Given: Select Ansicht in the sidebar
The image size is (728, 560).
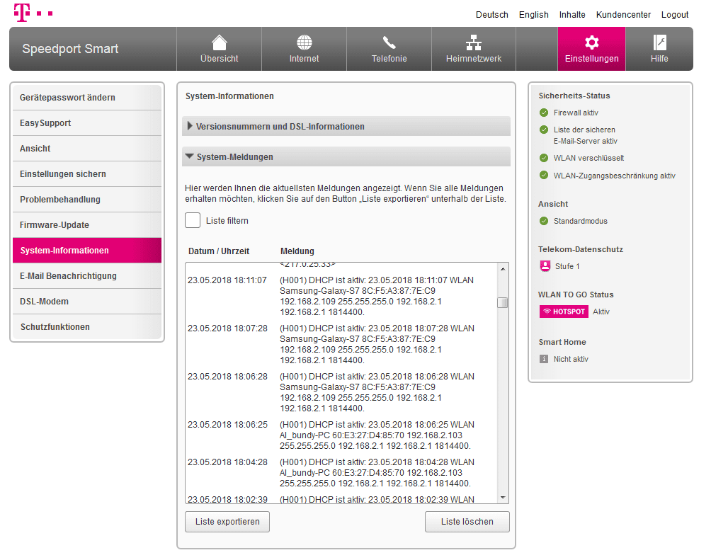Looking at the screenshot, I should pyautogui.click(x=87, y=149).
